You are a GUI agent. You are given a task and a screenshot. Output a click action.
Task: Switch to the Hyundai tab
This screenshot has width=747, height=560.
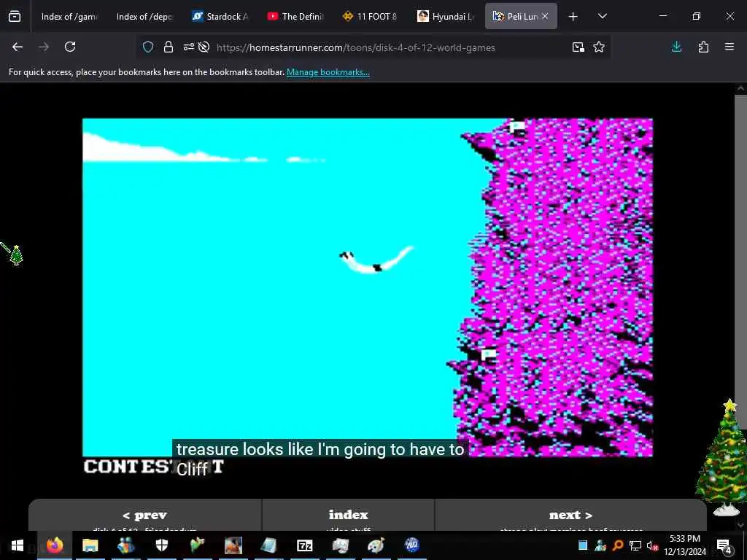[446, 17]
